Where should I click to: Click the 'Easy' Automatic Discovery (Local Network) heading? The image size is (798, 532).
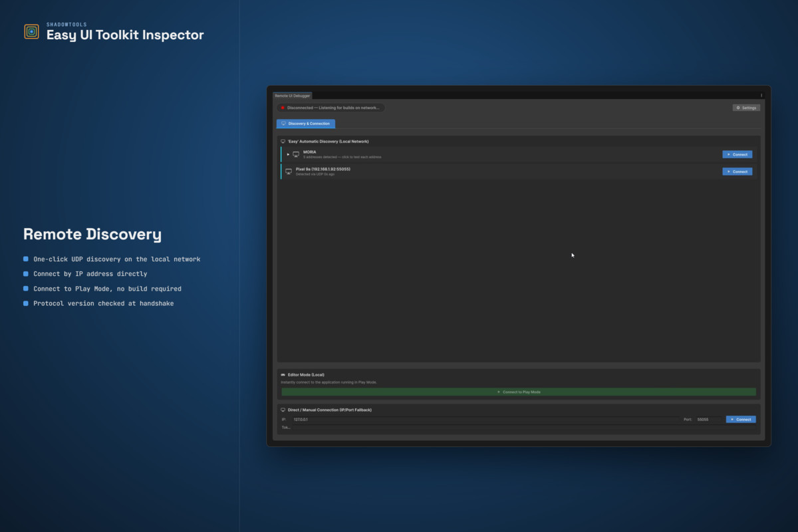pyautogui.click(x=328, y=142)
